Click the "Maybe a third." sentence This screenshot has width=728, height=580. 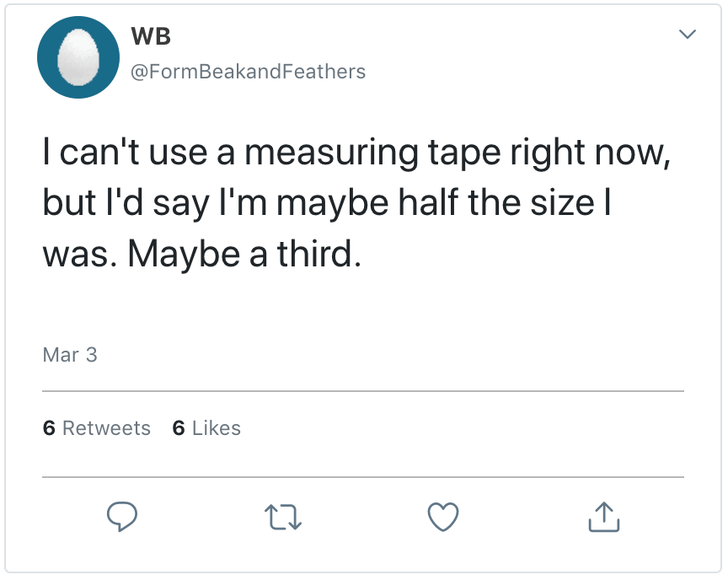click(244, 255)
